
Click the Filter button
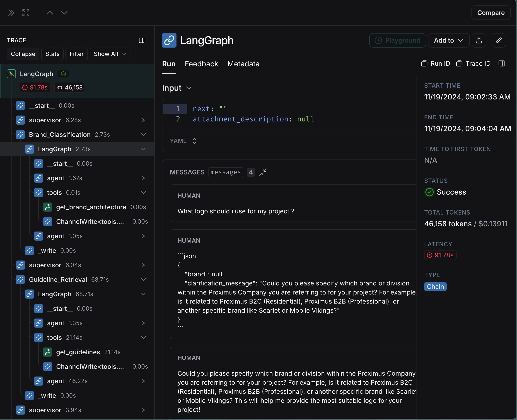(x=76, y=54)
